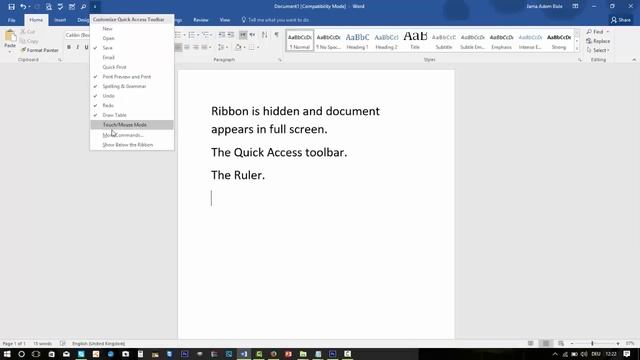Screen dimensions: 640x360
Task: Click the Format Painter tool
Action: [x=40, y=50]
